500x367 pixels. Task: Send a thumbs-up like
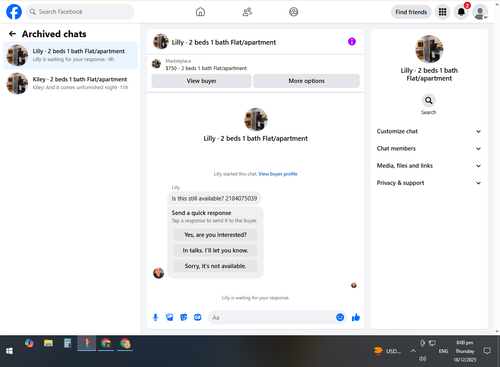click(356, 317)
